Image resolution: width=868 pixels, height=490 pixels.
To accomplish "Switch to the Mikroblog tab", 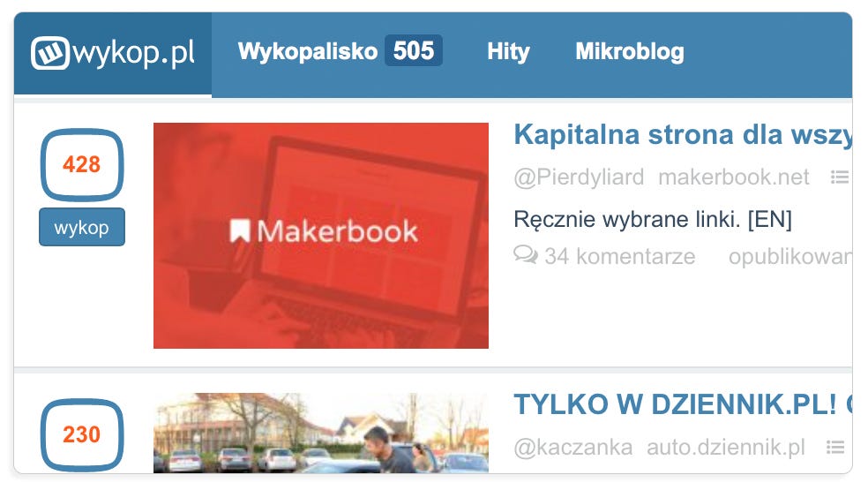I will click(x=630, y=51).
